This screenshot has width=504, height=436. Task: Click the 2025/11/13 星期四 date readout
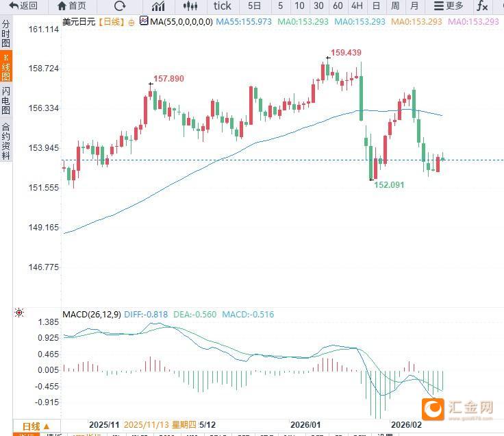[x=160, y=425]
